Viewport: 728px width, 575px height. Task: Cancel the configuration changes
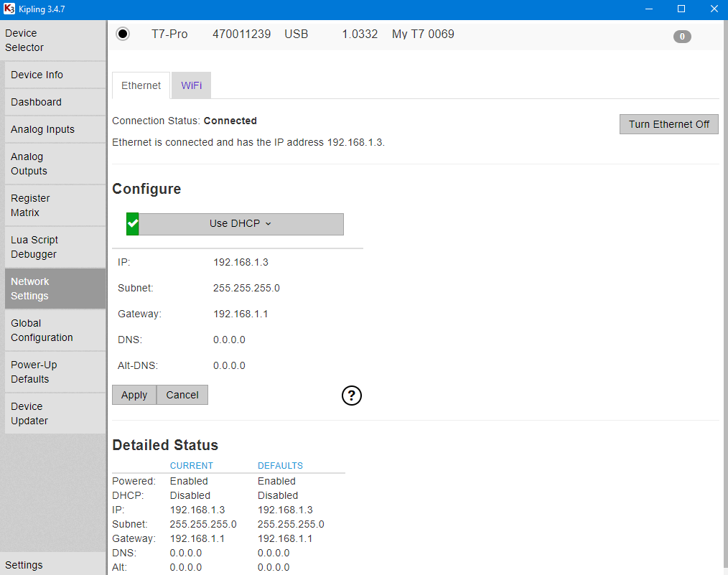[182, 394]
